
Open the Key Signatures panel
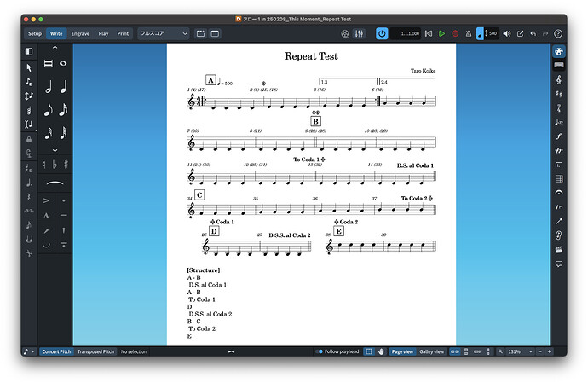[x=559, y=94]
